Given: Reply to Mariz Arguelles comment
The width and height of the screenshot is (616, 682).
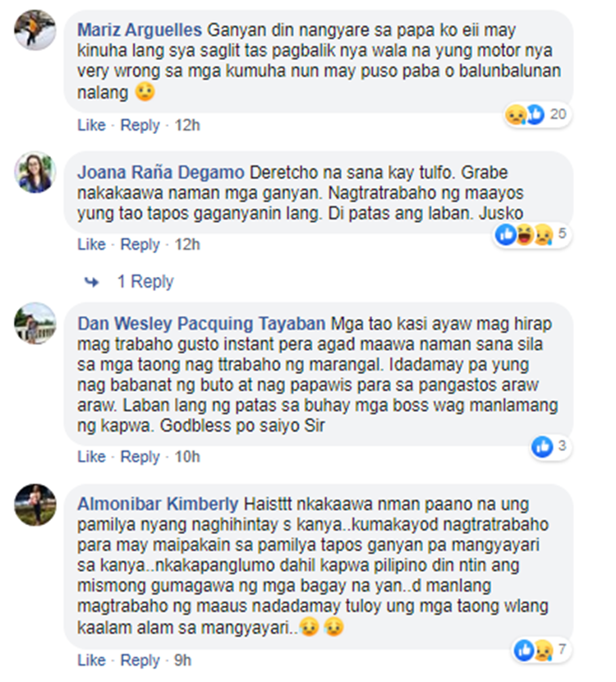Looking at the screenshot, I should click(x=140, y=125).
